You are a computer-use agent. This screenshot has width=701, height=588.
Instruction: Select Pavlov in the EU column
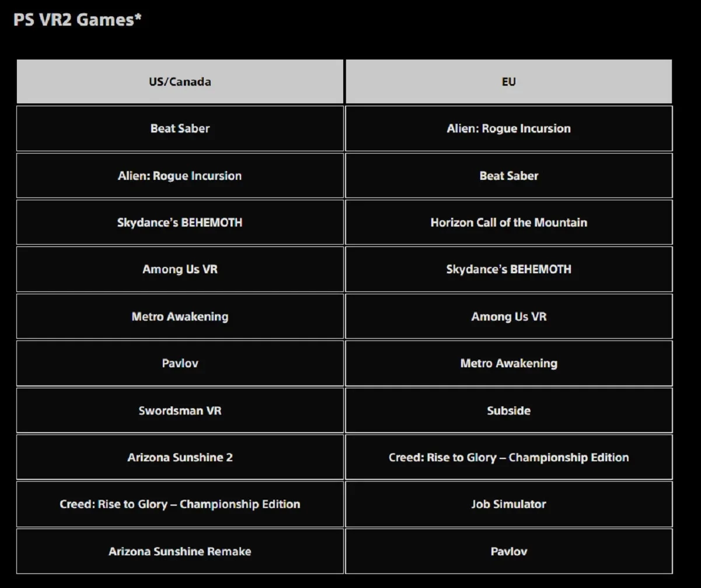tap(508, 551)
